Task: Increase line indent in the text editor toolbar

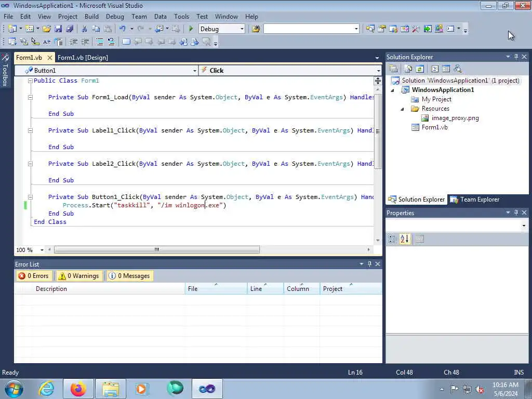Action: click(x=85, y=42)
